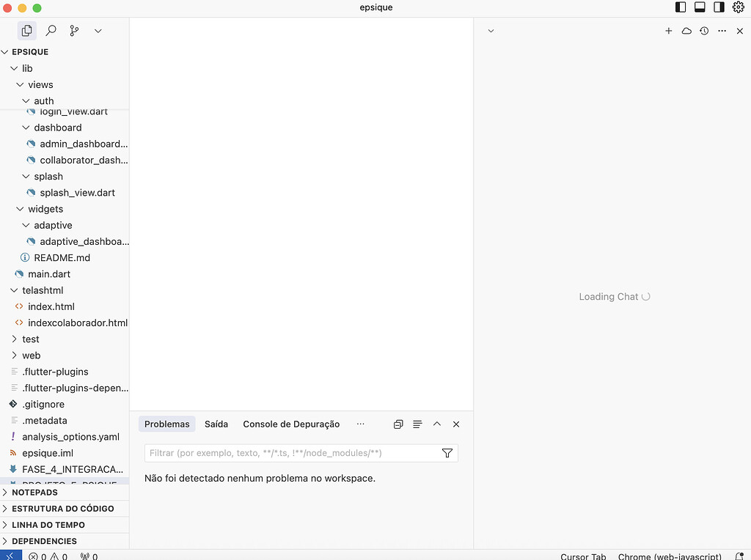
Task: Click the Problemas filter input field
Action: (x=293, y=453)
